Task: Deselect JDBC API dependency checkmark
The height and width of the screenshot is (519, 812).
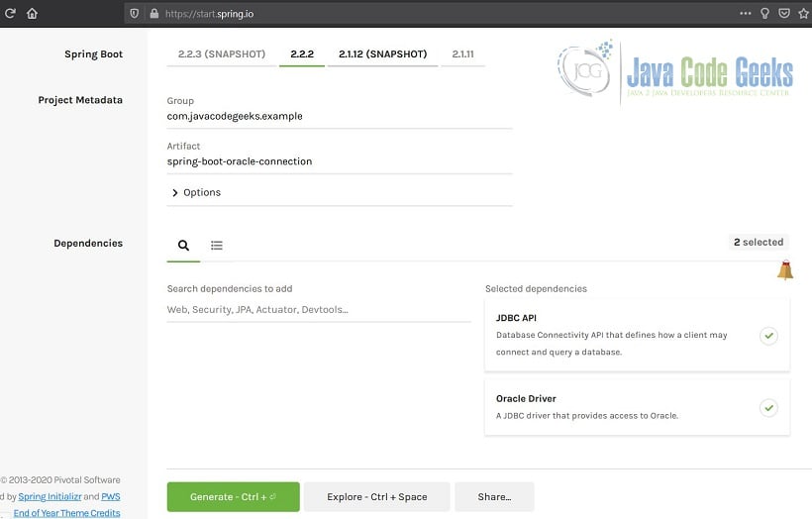Action: 768,336
